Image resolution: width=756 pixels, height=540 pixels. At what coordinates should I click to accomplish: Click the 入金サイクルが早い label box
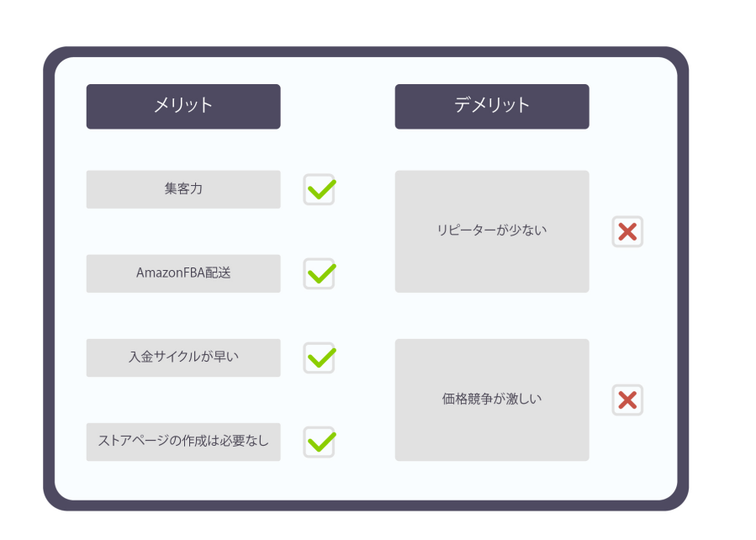(x=183, y=357)
